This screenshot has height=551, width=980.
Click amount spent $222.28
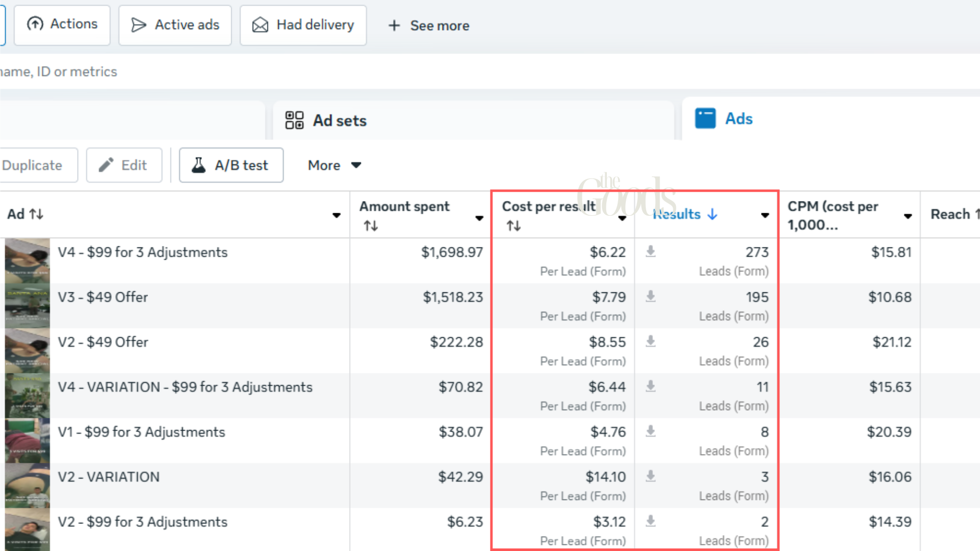coord(456,342)
